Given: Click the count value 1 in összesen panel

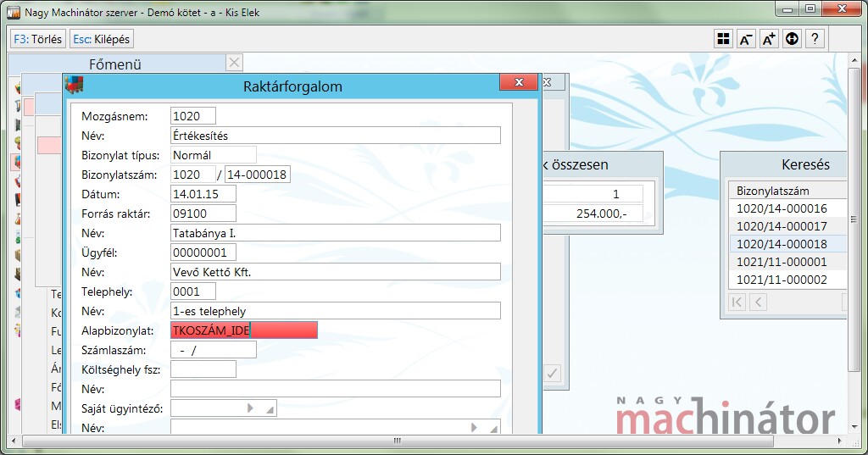Looking at the screenshot, I should click(x=615, y=194).
